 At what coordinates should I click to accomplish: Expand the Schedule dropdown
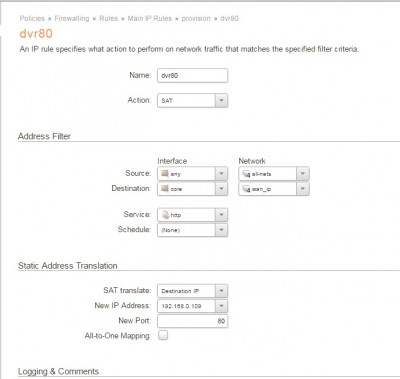click(x=222, y=230)
